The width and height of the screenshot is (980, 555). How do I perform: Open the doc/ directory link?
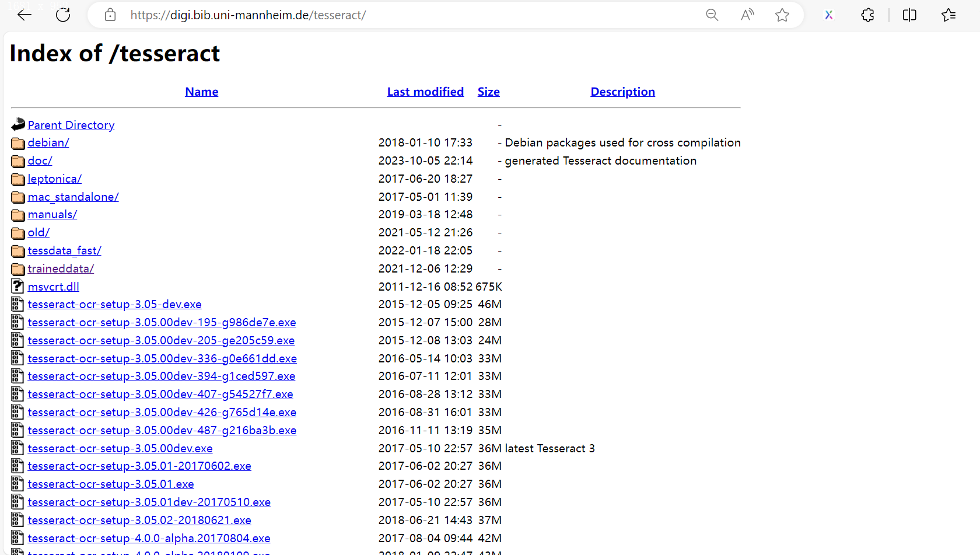coord(40,160)
